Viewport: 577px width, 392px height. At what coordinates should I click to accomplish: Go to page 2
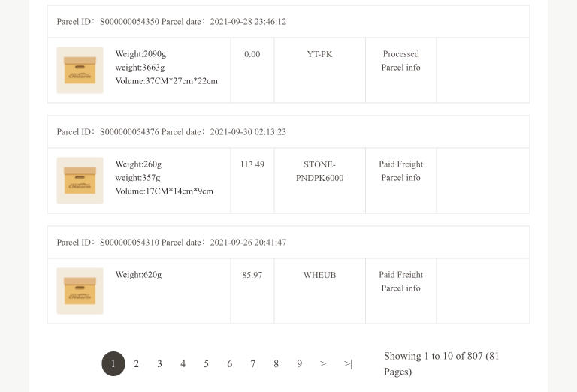(x=136, y=364)
